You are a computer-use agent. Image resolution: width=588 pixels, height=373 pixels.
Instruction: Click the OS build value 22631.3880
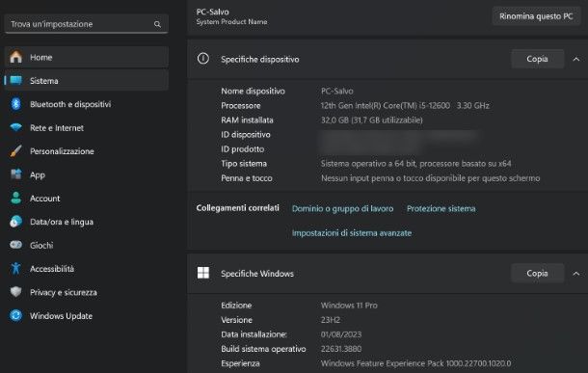pos(341,349)
